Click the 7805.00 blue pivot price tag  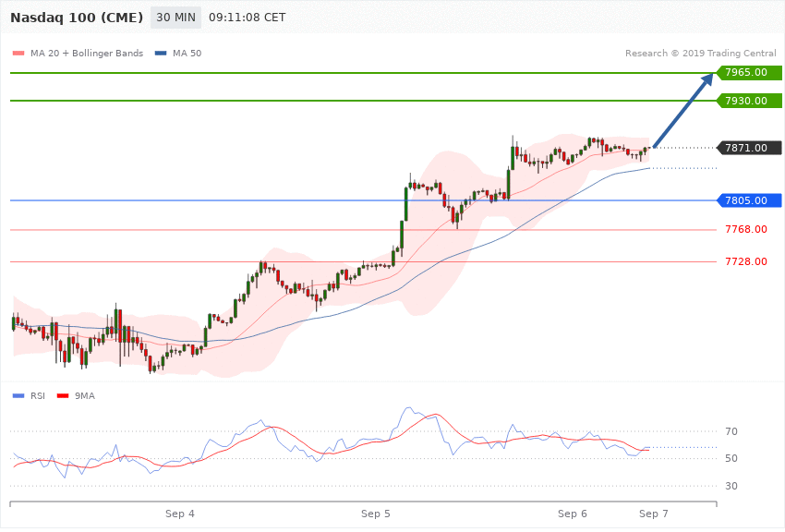750,200
